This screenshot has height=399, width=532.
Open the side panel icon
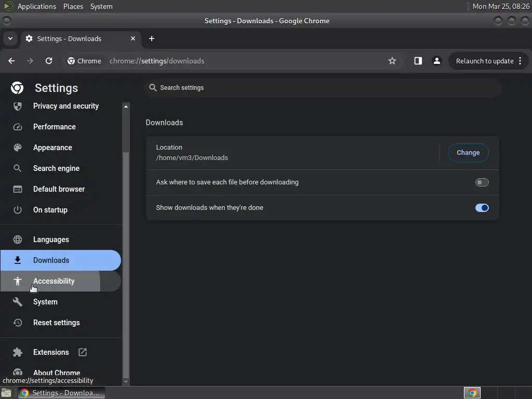(x=418, y=61)
